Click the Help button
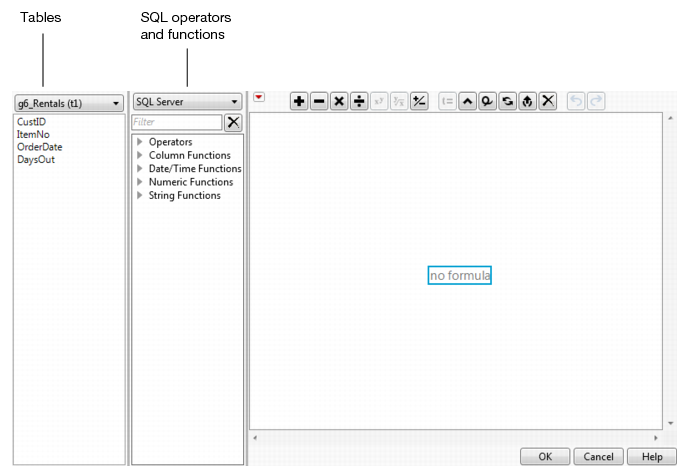 652,457
